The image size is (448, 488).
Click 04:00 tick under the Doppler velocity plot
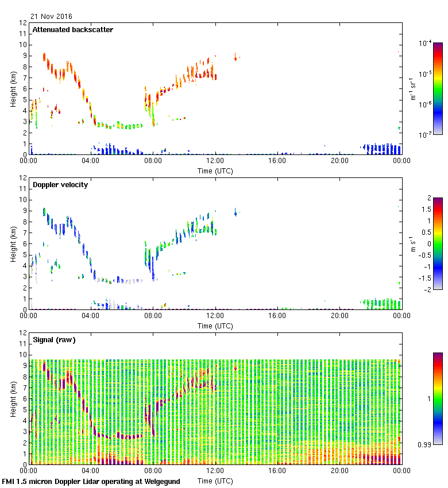tap(91, 316)
